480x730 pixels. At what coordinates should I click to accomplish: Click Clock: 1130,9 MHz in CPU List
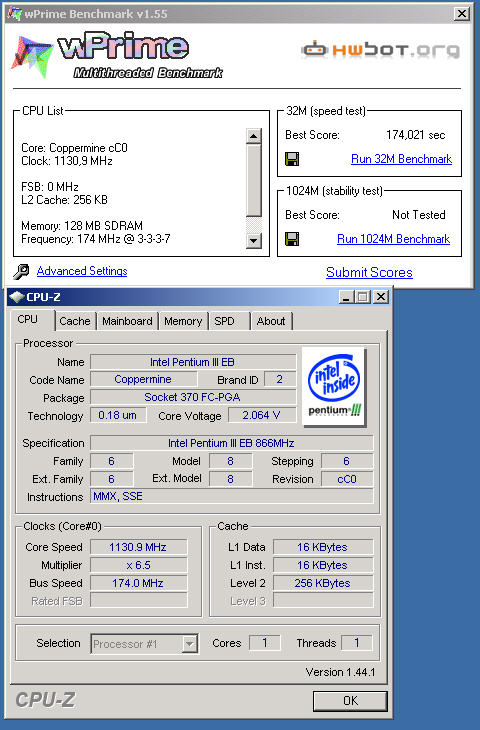(x=67, y=161)
